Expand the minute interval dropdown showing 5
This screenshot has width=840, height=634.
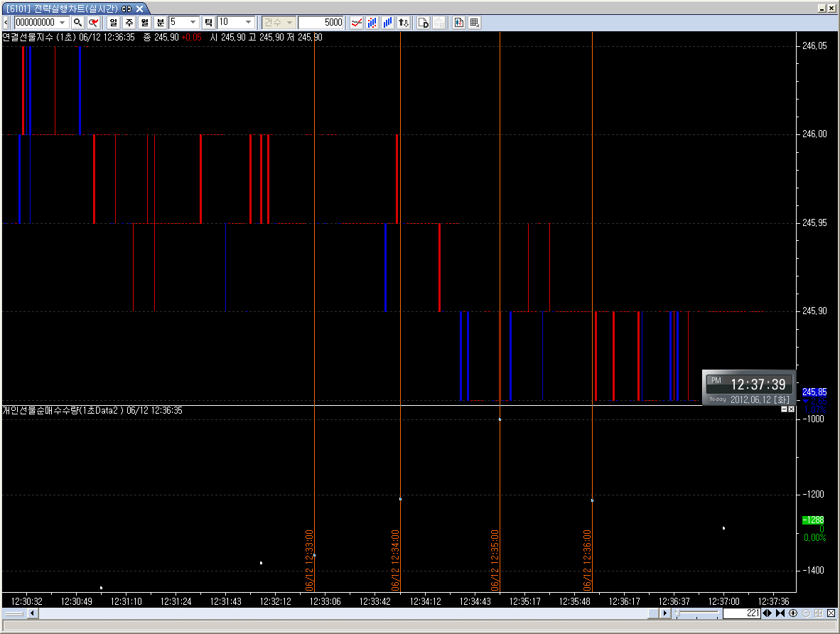pos(193,22)
